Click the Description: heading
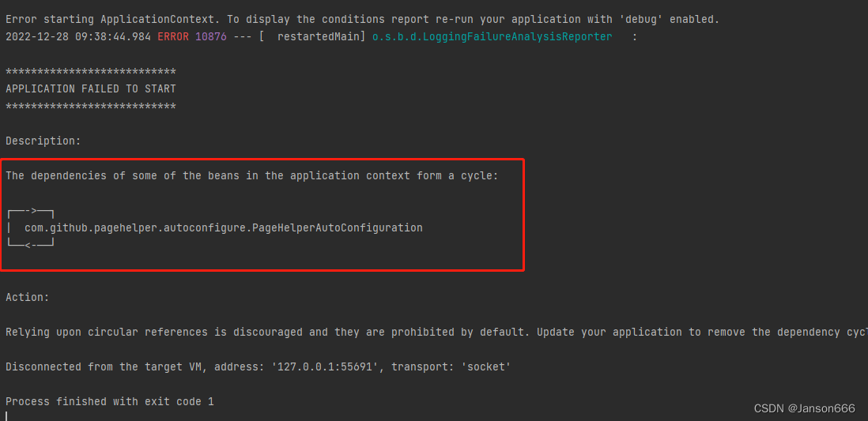 pyautogui.click(x=43, y=141)
